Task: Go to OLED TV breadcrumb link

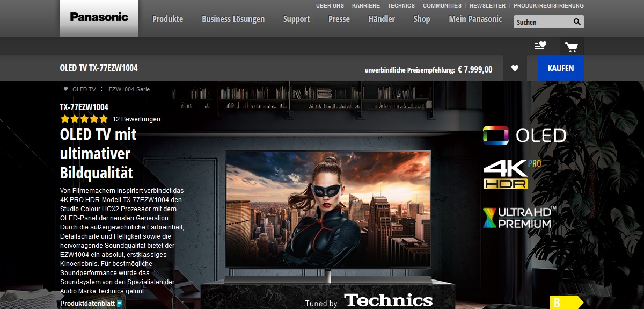Action: click(x=84, y=89)
